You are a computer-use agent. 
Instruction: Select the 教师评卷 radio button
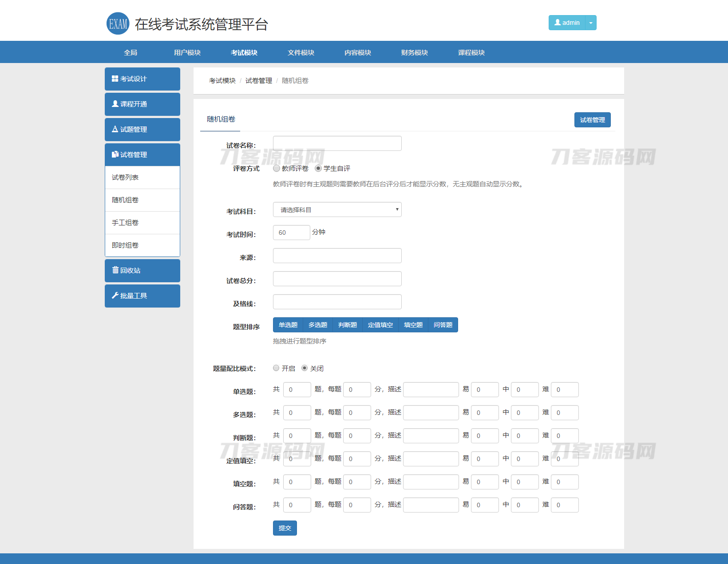pyautogui.click(x=277, y=168)
